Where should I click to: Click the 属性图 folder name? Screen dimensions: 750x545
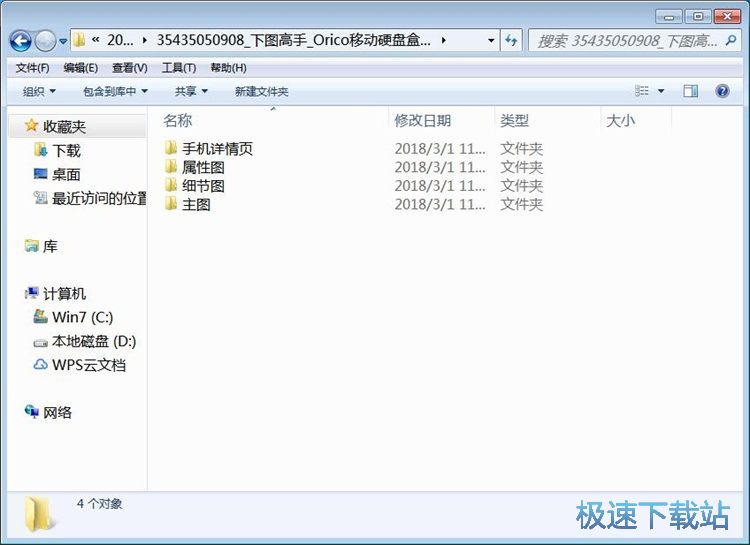(x=203, y=167)
